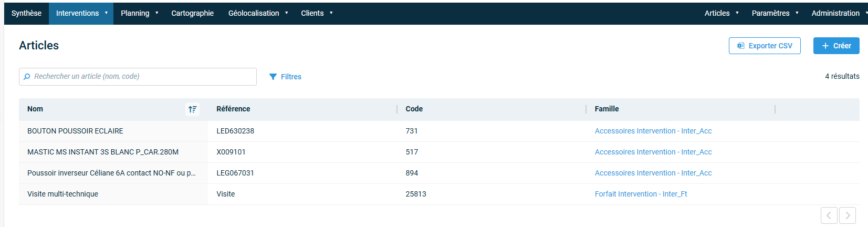The width and height of the screenshot is (868, 227).
Task: Select MASTIC MS INSTANT 3S BLANC article
Action: coord(103,152)
